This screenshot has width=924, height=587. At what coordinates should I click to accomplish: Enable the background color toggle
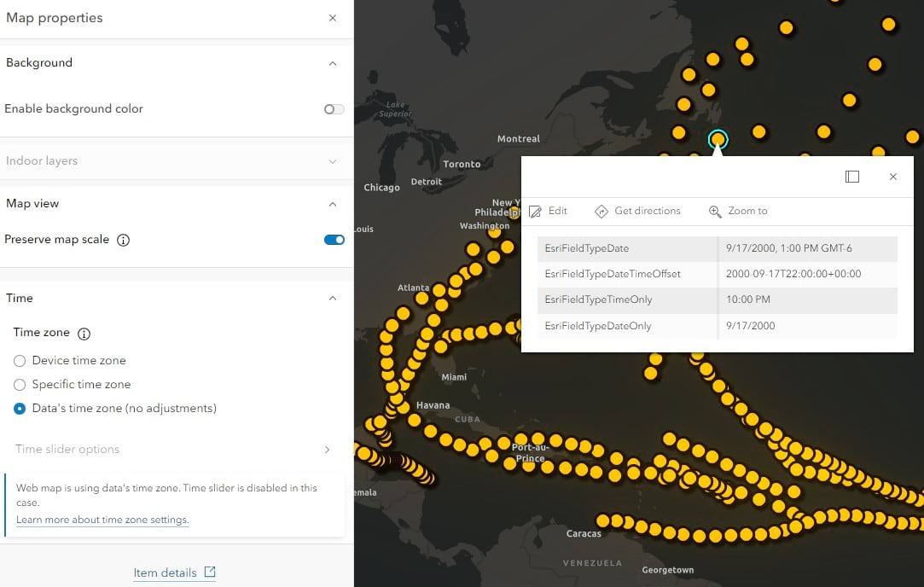(334, 109)
